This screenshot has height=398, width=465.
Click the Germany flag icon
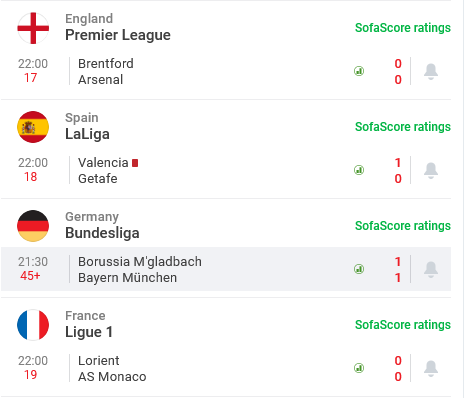coord(33,226)
